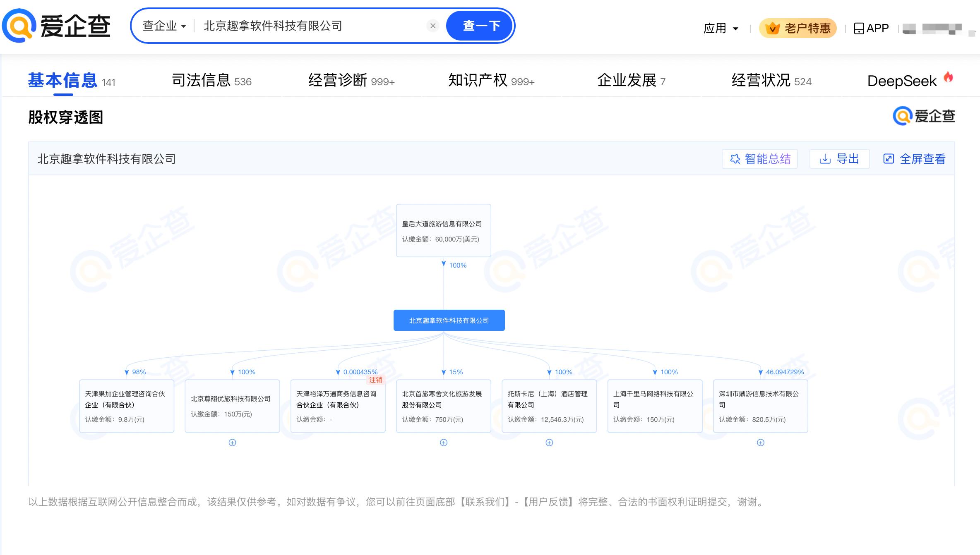Click 认缴金额 60,000万(美元) text

(x=440, y=239)
